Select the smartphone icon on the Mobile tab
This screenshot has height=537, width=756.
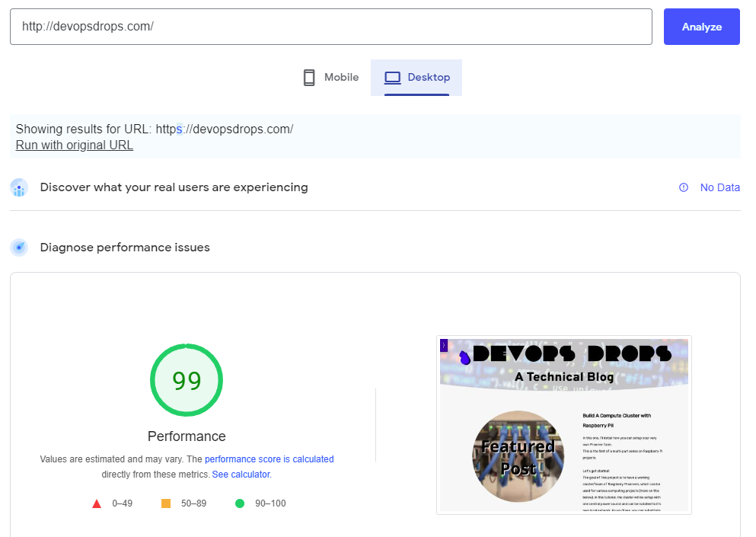pyautogui.click(x=309, y=77)
